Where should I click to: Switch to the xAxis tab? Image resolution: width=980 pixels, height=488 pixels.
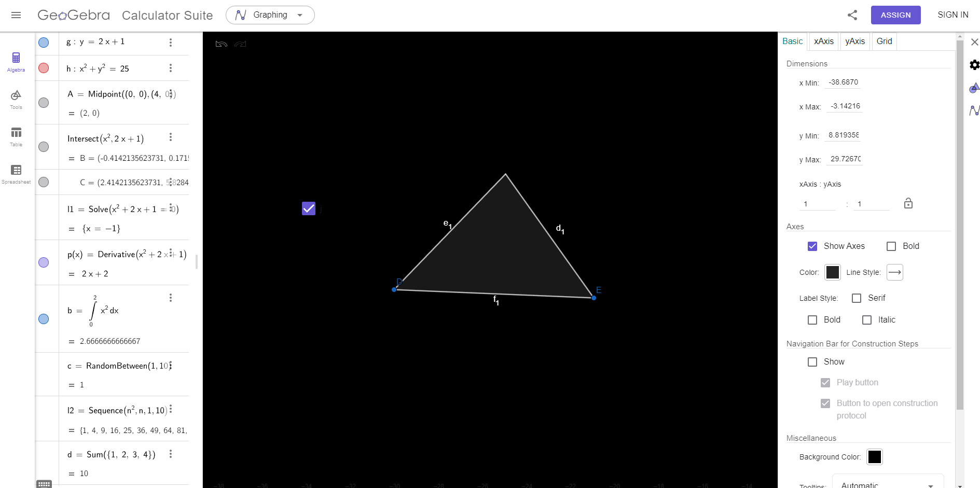pyautogui.click(x=824, y=41)
